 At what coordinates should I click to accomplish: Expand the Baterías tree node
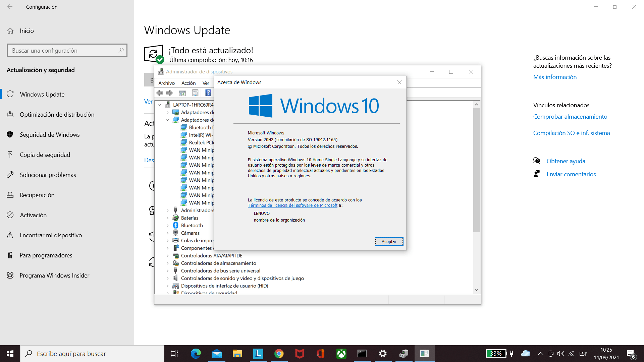(167, 218)
